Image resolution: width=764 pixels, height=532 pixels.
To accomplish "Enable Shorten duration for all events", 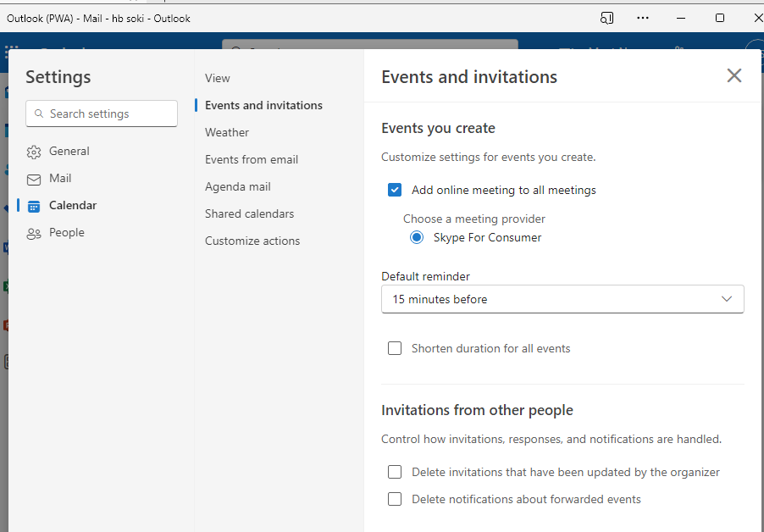I will 395,348.
